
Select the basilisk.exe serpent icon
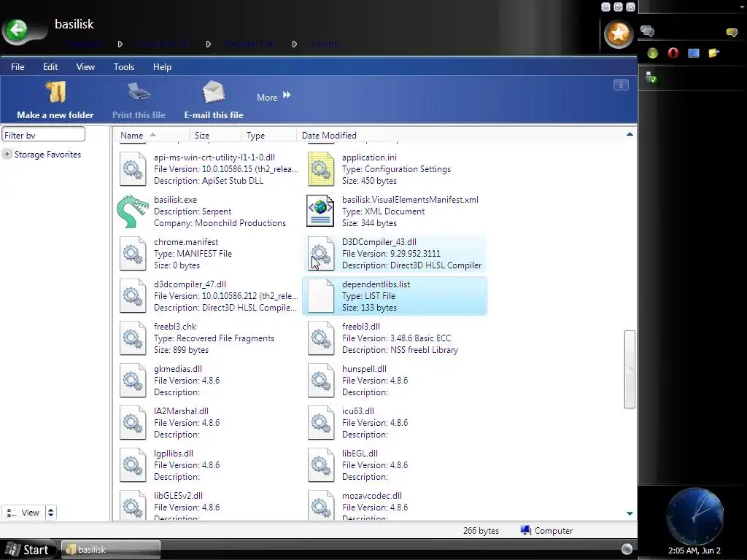[133, 211]
